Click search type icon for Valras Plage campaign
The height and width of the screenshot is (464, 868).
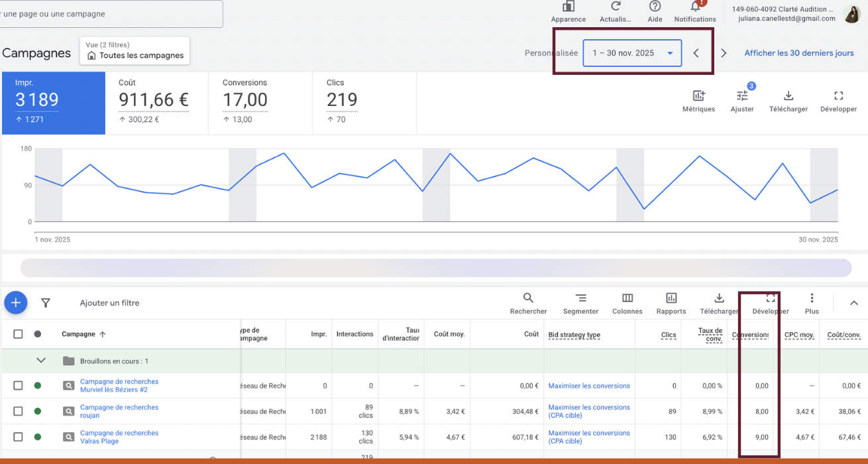click(x=68, y=437)
